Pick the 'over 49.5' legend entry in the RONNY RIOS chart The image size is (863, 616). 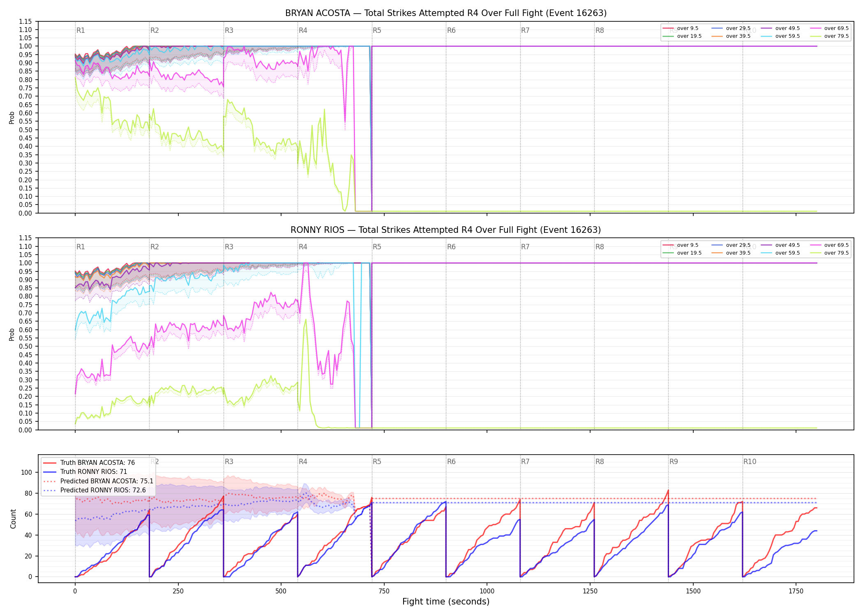780,245
